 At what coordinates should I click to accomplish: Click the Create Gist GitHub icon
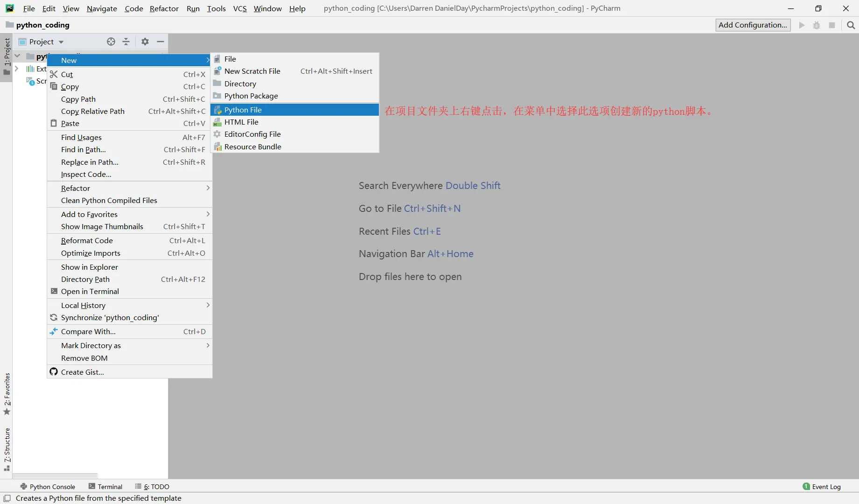pyautogui.click(x=54, y=372)
